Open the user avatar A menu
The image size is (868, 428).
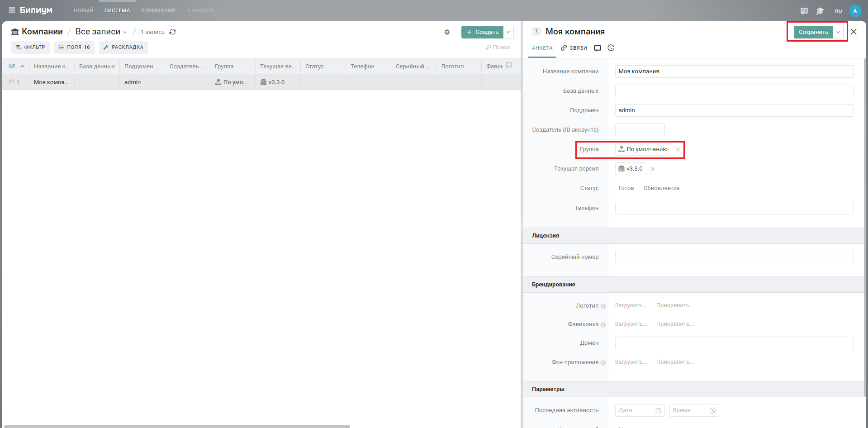pos(855,11)
